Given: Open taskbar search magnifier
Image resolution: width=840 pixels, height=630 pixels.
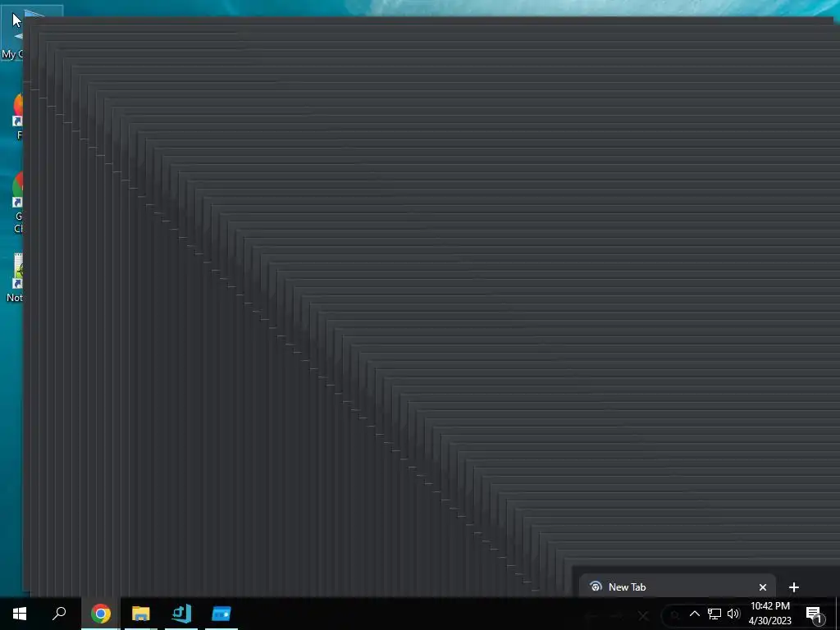Looking at the screenshot, I should pos(59,614).
